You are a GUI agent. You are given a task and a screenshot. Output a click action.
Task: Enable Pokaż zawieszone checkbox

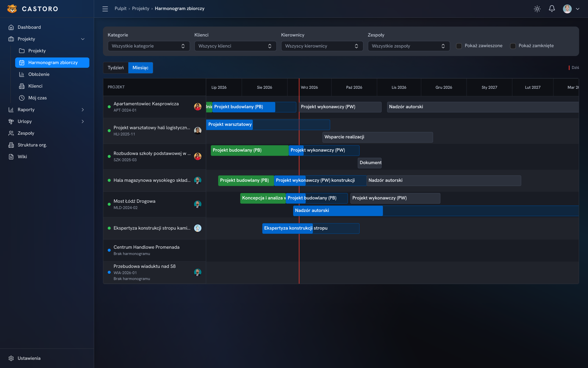pos(459,46)
